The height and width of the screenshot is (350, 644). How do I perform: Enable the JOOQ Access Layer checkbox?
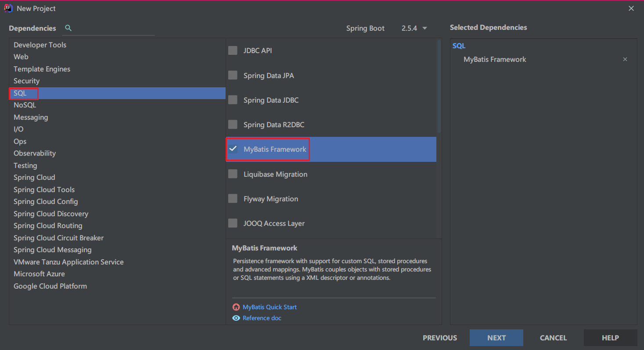tap(233, 223)
